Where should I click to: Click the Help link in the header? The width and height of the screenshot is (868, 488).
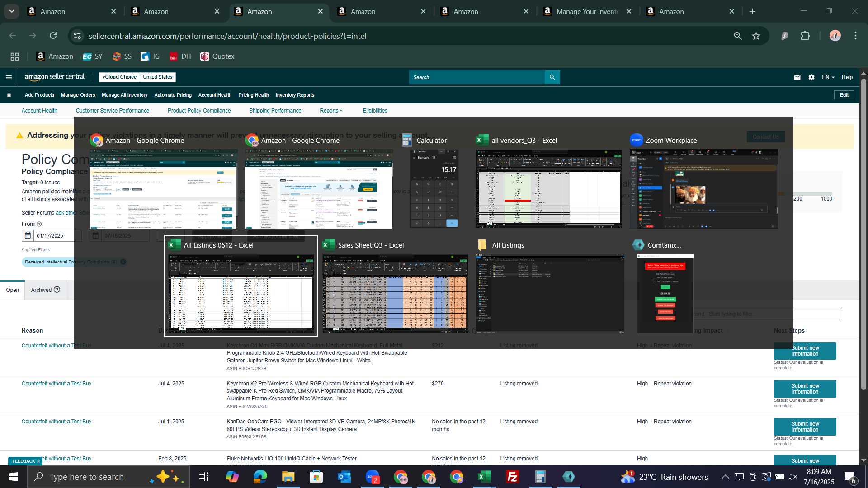coord(847,77)
